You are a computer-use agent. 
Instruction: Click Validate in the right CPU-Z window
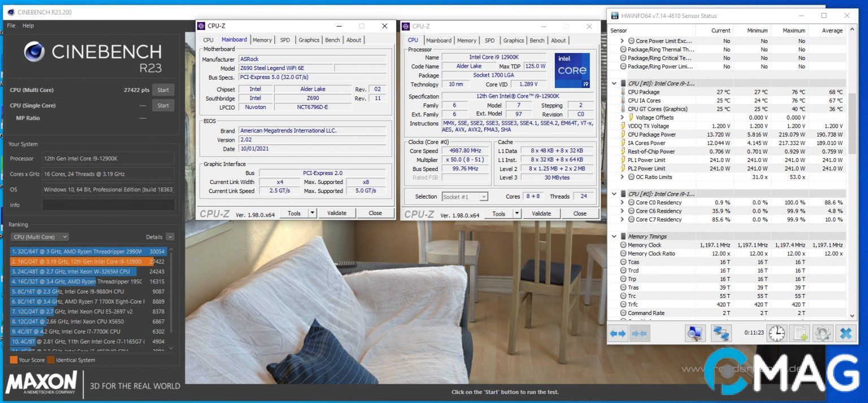coord(541,214)
